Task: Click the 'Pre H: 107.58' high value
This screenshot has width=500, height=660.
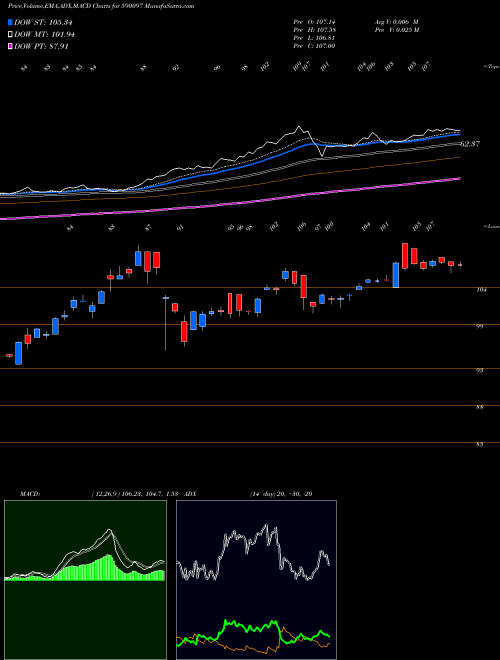Action: (314, 30)
